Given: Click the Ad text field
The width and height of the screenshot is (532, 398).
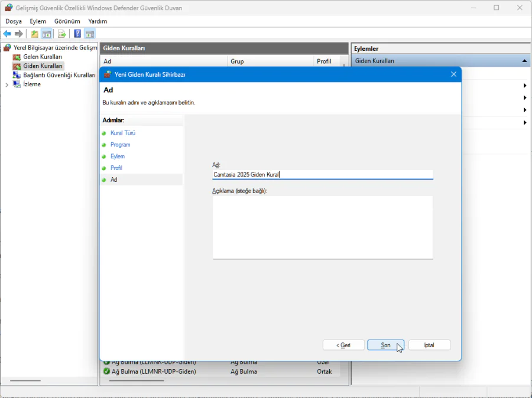Looking at the screenshot, I should coord(322,175).
